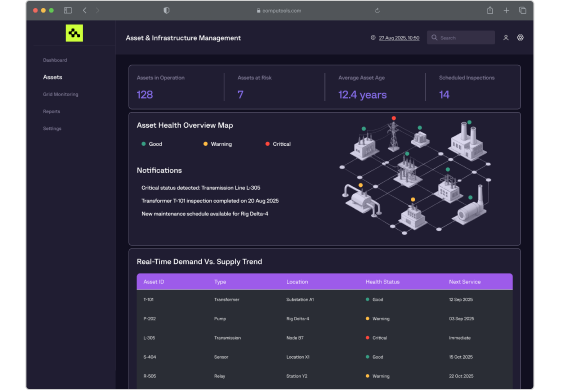Open Settings in the sidebar
Viewport: 561px width, 390px height.
click(52, 128)
